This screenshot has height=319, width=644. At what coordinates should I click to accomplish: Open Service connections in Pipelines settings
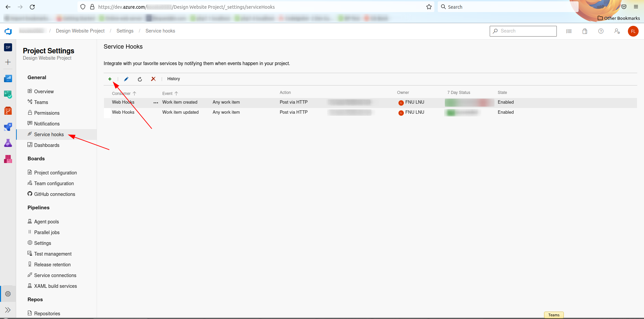(x=55, y=275)
